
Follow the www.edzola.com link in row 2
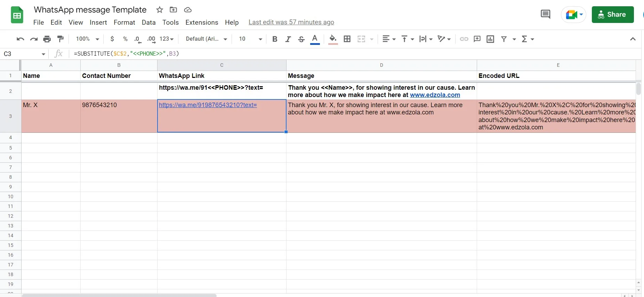(435, 95)
